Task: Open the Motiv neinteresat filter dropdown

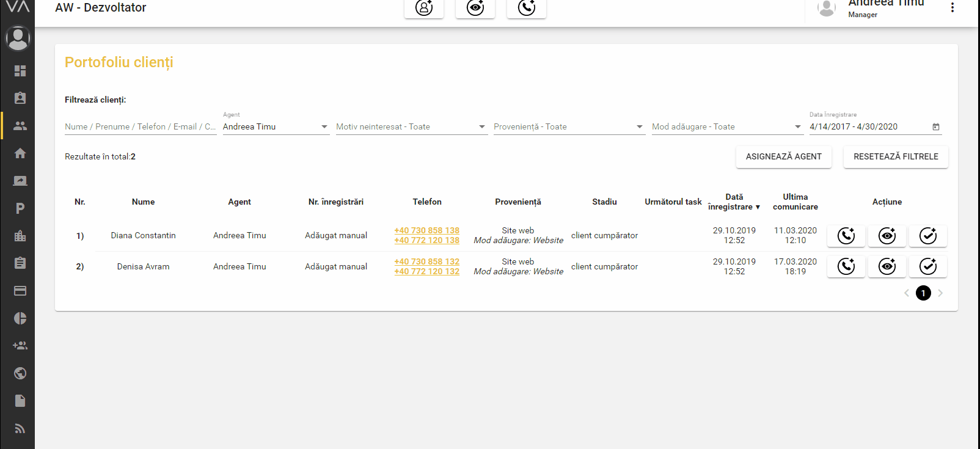Action: tap(411, 126)
